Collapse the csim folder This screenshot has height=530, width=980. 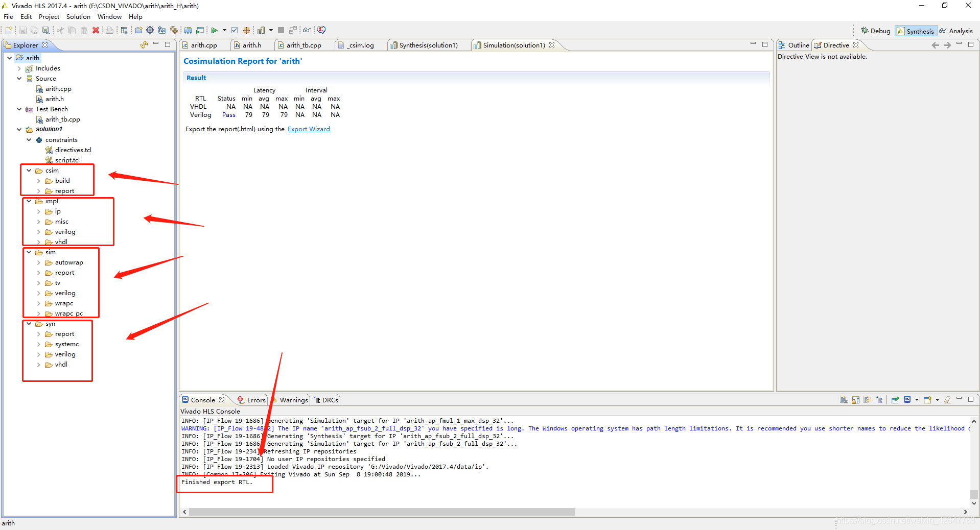tap(29, 171)
